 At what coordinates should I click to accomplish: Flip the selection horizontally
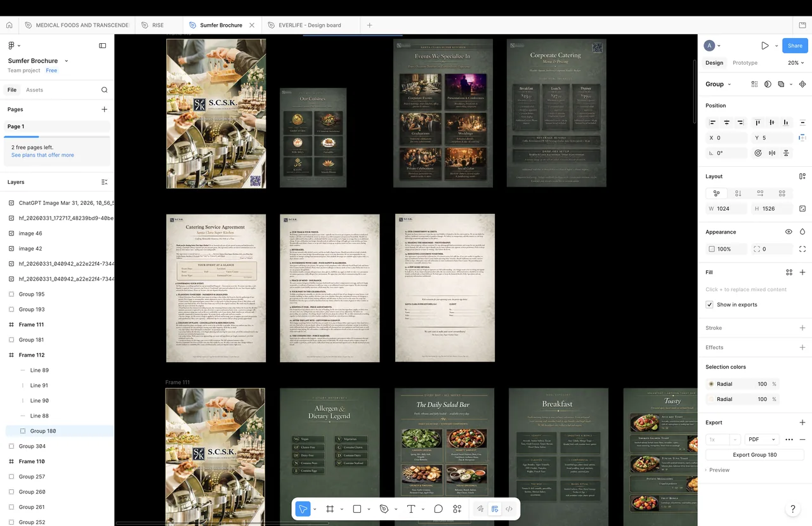(x=772, y=153)
